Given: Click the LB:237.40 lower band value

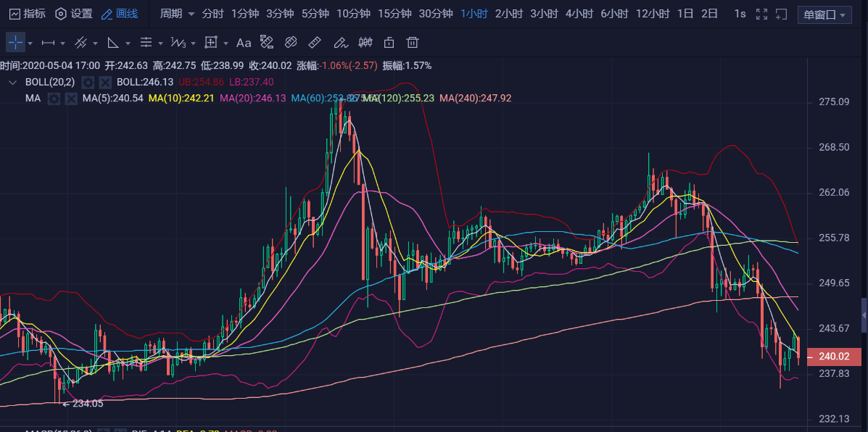Looking at the screenshot, I should [252, 83].
